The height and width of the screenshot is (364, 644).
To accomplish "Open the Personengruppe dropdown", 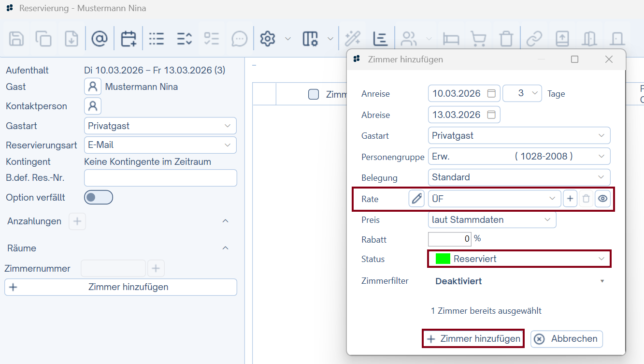I will point(519,156).
